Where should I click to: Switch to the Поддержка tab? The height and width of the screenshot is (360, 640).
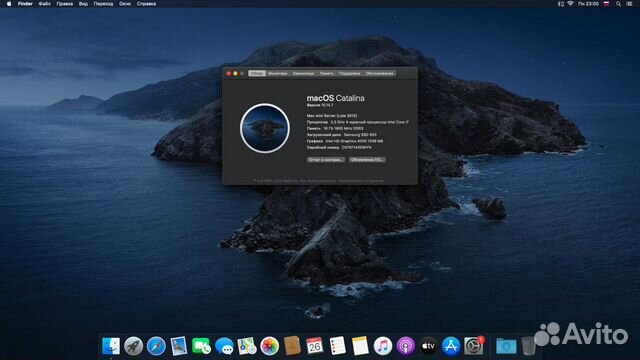[349, 73]
